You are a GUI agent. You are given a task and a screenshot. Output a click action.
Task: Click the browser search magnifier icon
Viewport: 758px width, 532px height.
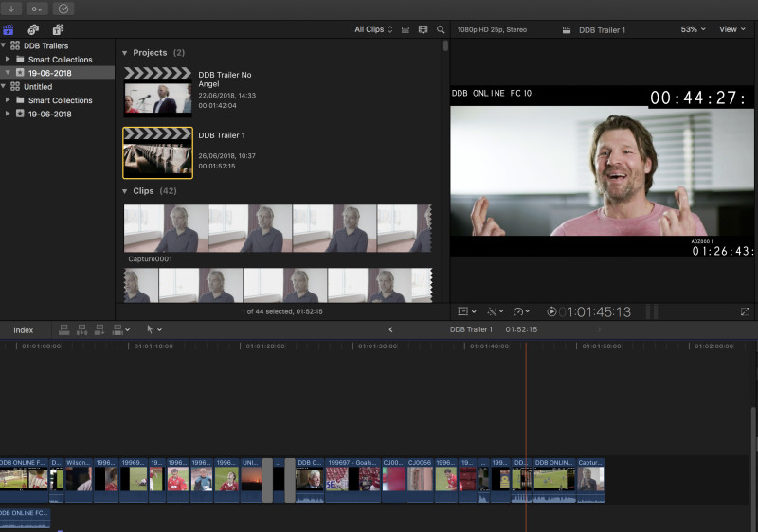(x=441, y=29)
